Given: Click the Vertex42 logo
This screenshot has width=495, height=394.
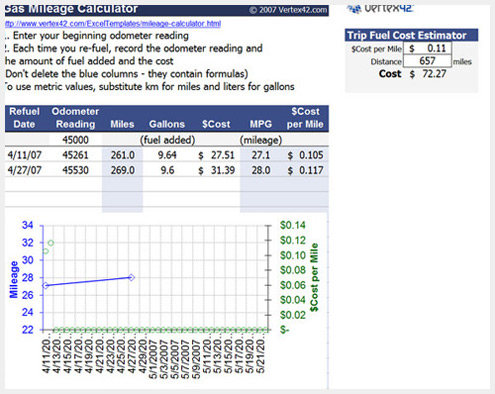Looking at the screenshot, I should pos(380,9).
